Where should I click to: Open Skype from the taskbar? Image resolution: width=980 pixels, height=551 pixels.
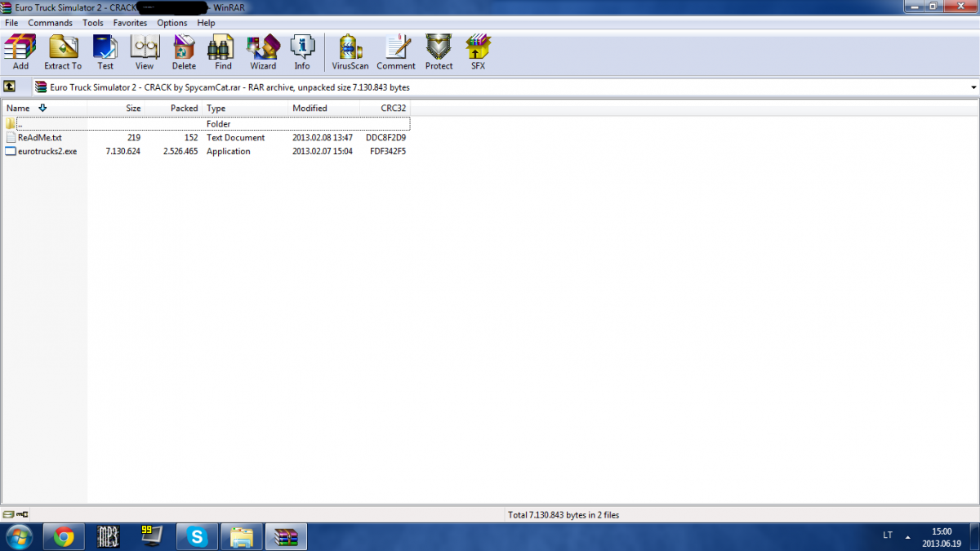click(x=196, y=537)
